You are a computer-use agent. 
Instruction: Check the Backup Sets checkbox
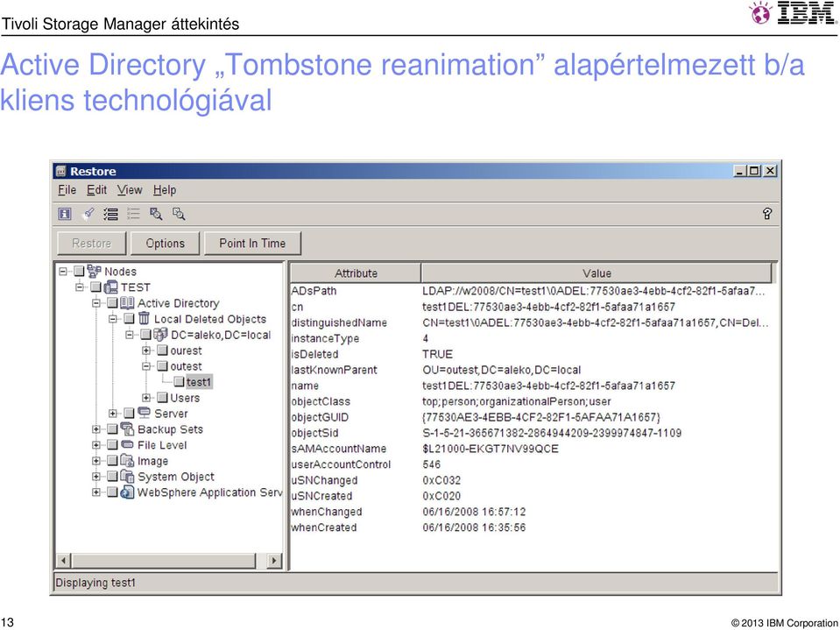[112, 429]
